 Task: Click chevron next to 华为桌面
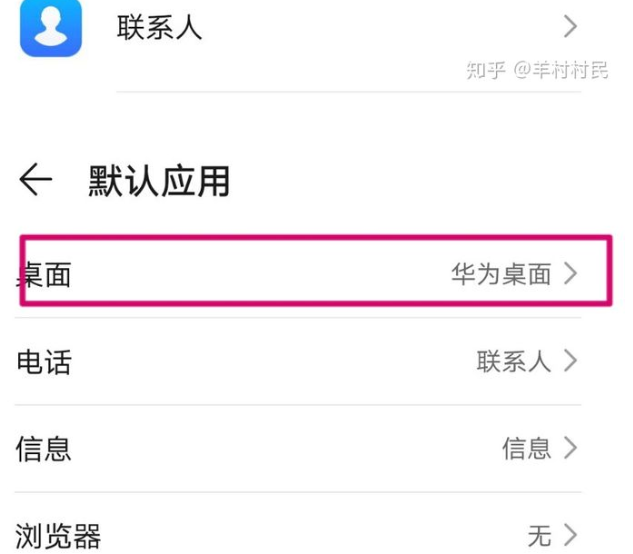click(x=571, y=273)
